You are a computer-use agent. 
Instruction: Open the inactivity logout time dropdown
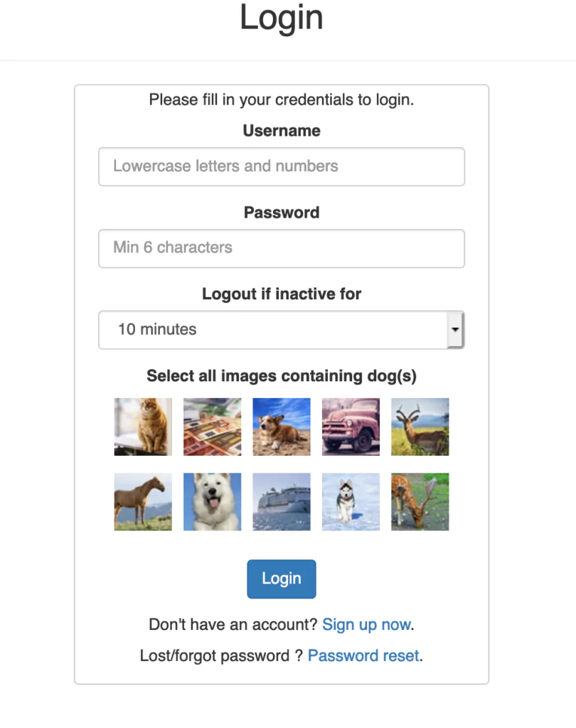coord(282,330)
